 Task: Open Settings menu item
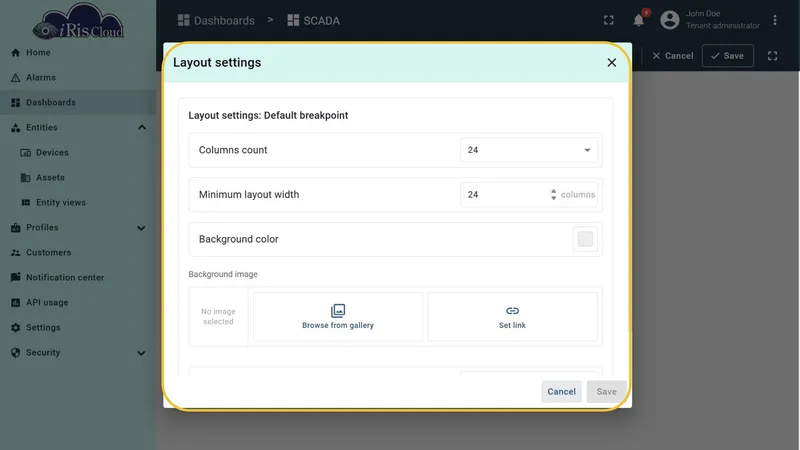(78, 328)
